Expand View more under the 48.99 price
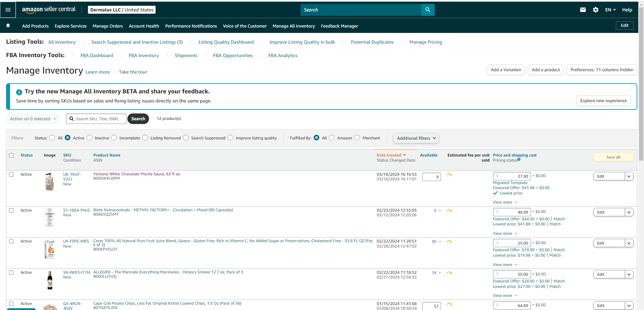Image resolution: width=644 pixels, height=310 pixels. 505,233
